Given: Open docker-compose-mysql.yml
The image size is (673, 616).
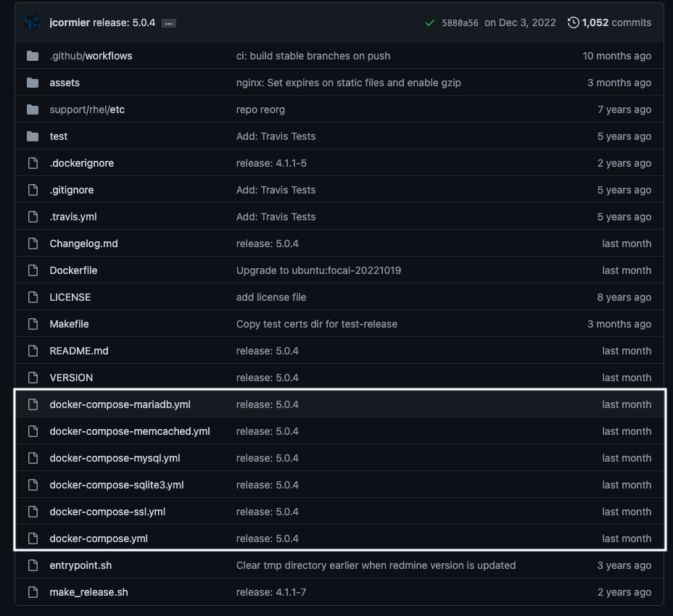Looking at the screenshot, I should pos(115,458).
